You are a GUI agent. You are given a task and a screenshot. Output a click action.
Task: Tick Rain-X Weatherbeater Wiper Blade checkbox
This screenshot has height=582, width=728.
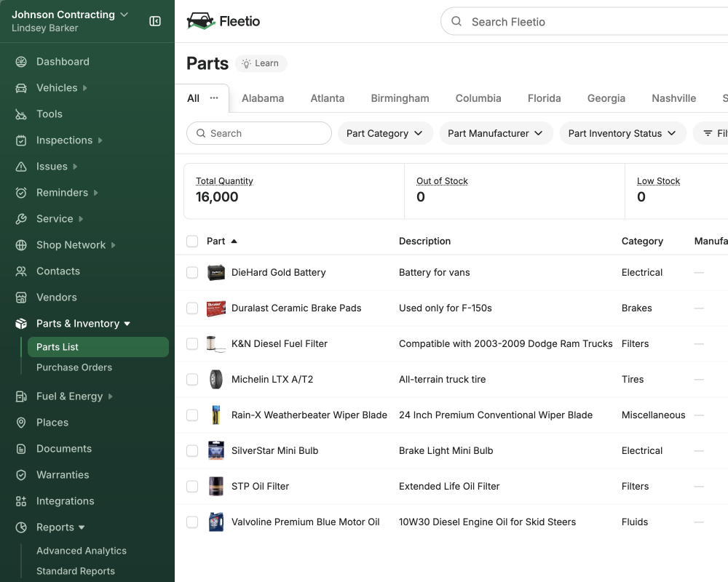[x=192, y=415]
